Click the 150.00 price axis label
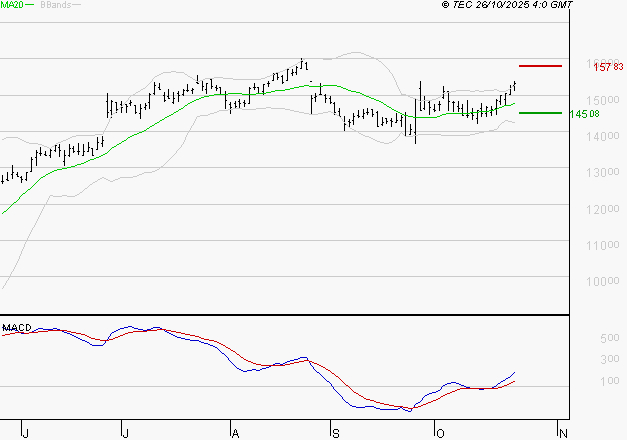 click(603, 100)
